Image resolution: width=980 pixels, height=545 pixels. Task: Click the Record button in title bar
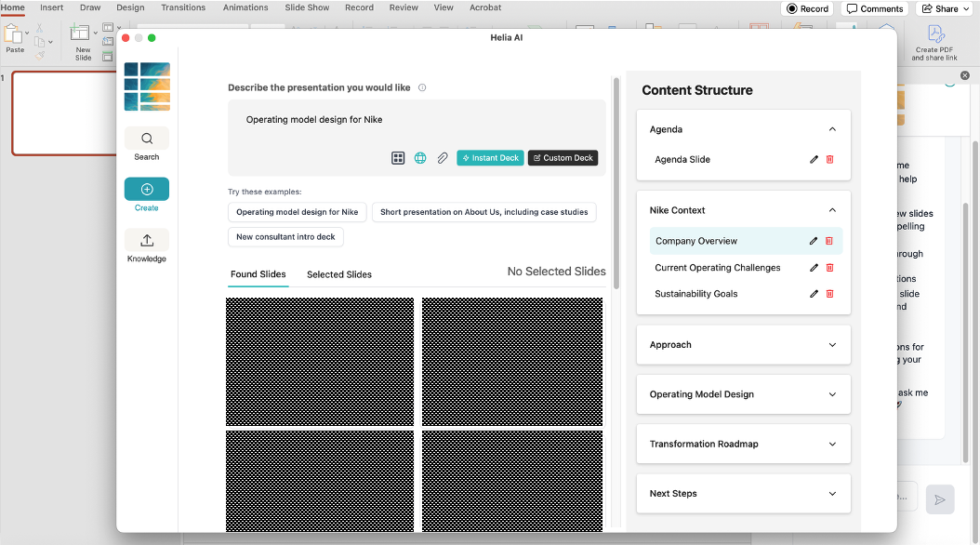point(807,8)
